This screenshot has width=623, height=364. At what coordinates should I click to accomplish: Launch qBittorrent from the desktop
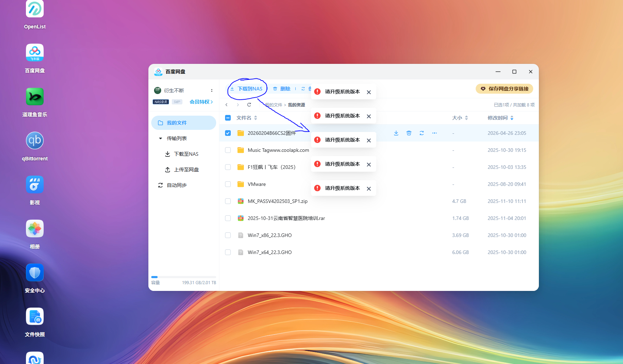click(35, 140)
